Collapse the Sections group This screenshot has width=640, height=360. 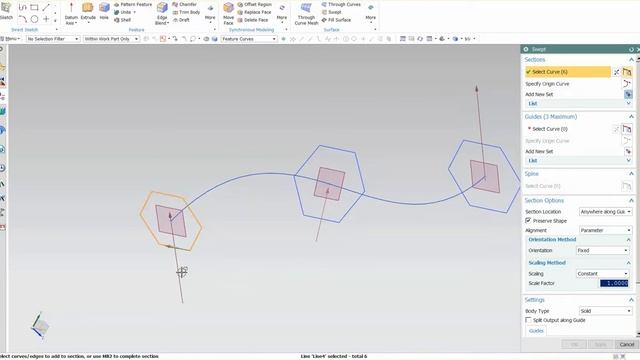pyautogui.click(x=631, y=60)
